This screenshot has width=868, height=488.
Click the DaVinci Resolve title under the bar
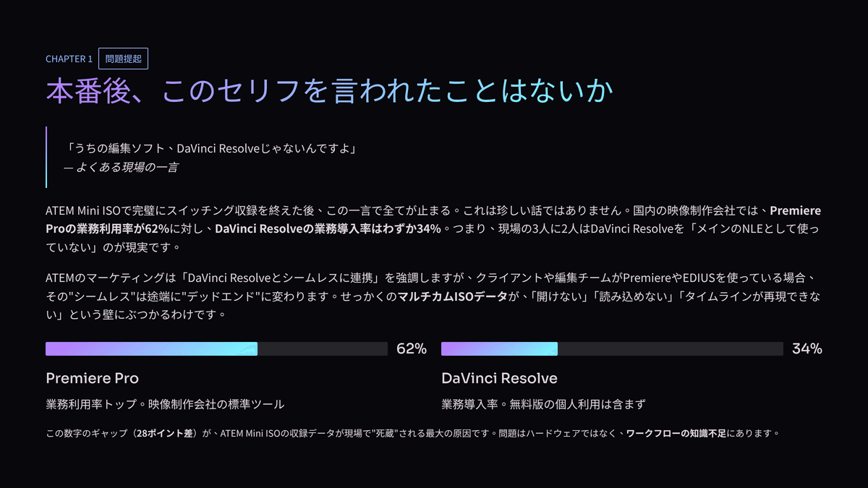[x=499, y=378]
